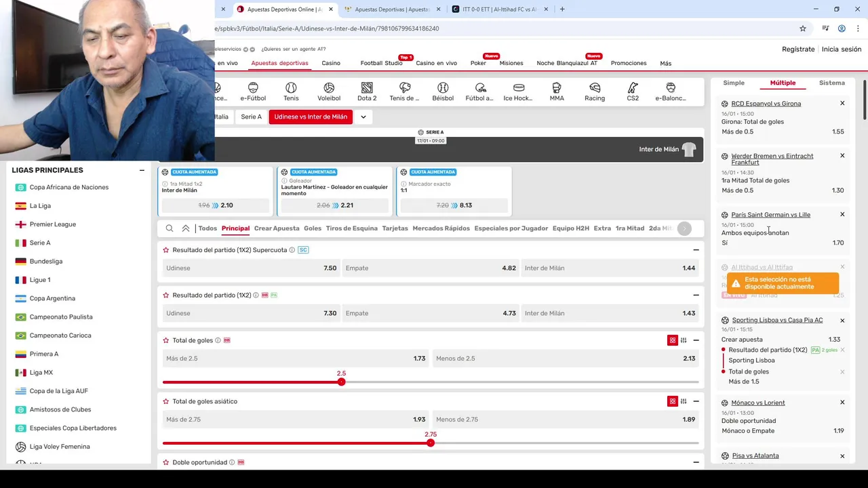The image size is (868, 488).
Task: Open the browser profile icon
Action: pyautogui.click(x=842, y=28)
